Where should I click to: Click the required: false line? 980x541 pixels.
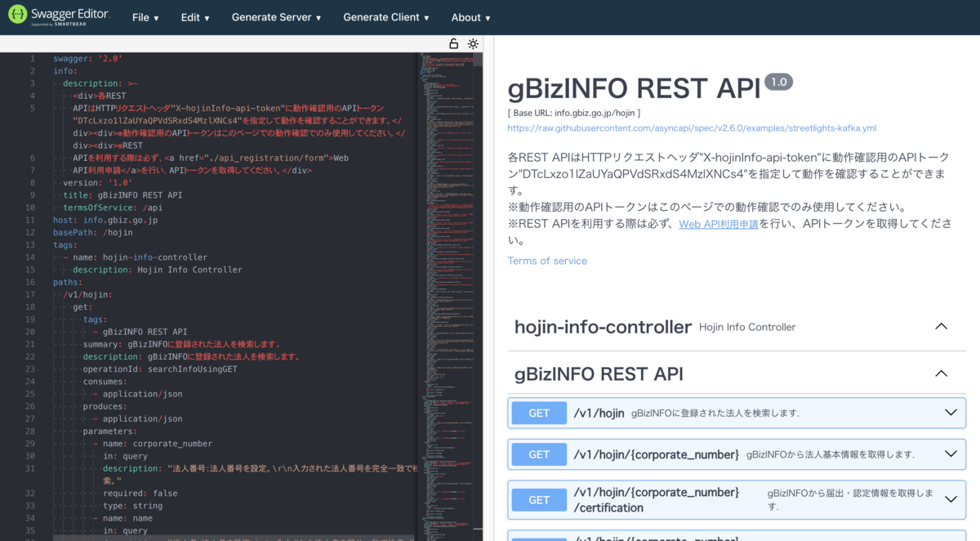[140, 493]
